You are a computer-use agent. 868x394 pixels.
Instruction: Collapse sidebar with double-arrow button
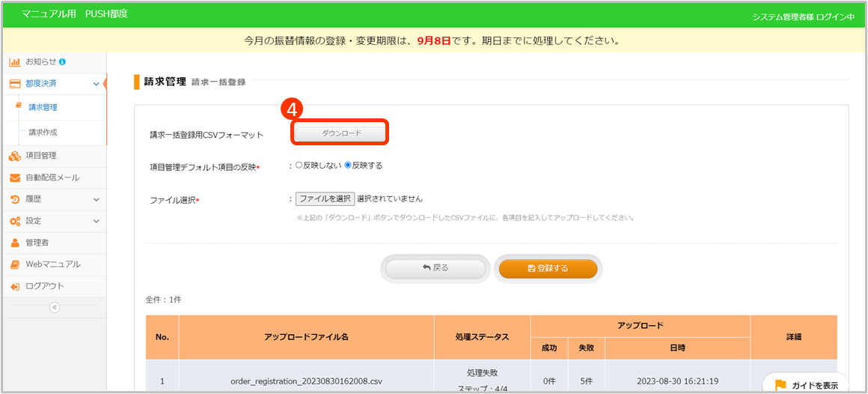pyautogui.click(x=55, y=307)
